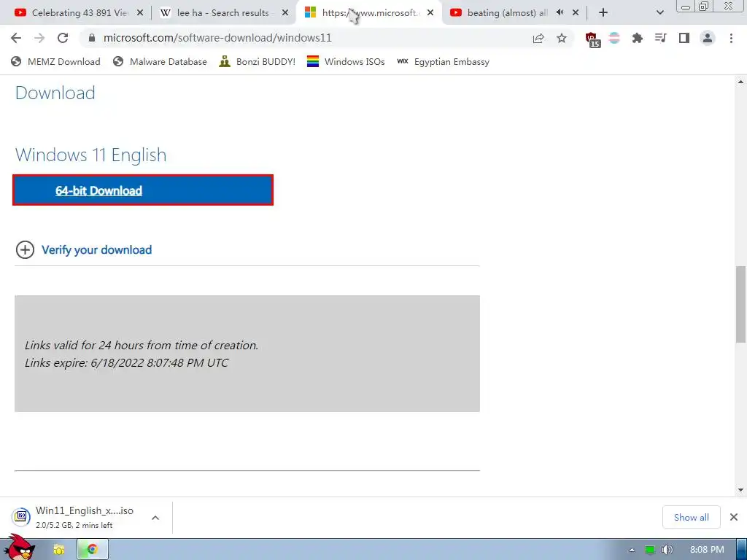
Task: Close the Celebrating 43 891 Views tab
Action: click(140, 13)
